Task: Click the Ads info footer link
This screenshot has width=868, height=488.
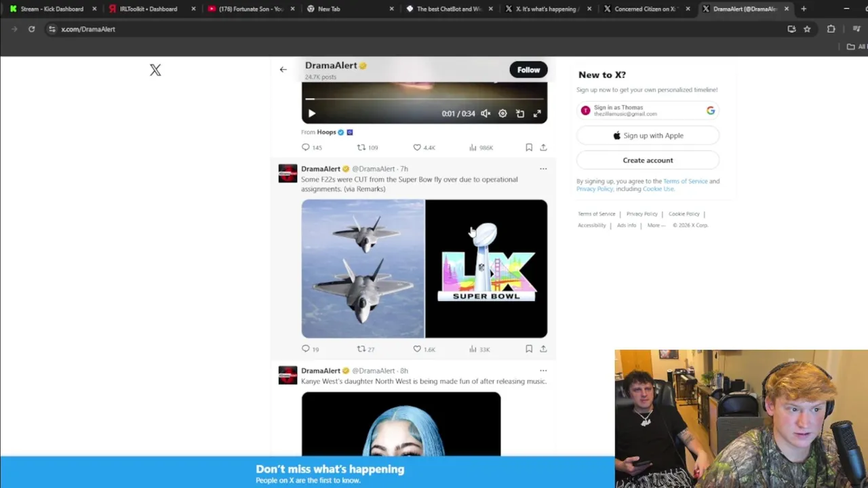Action: (627, 225)
